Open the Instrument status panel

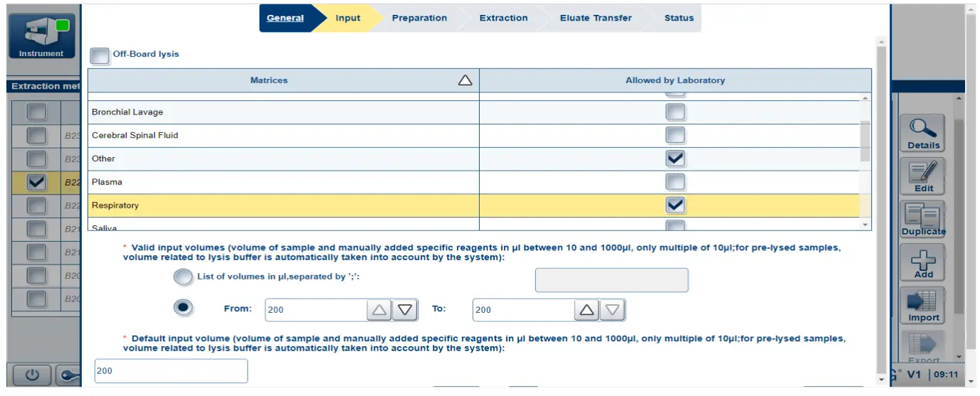[x=41, y=35]
